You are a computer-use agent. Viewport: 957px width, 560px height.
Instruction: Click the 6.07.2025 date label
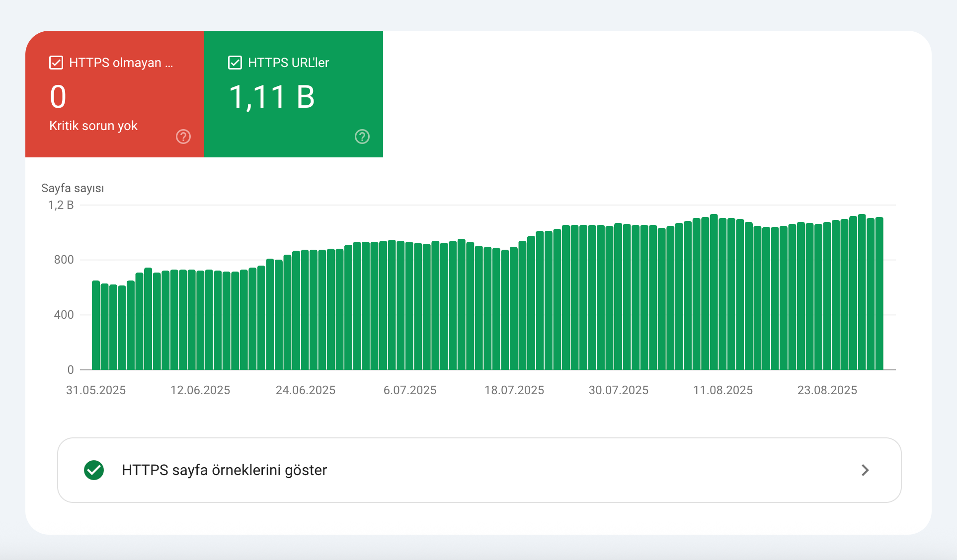click(410, 390)
